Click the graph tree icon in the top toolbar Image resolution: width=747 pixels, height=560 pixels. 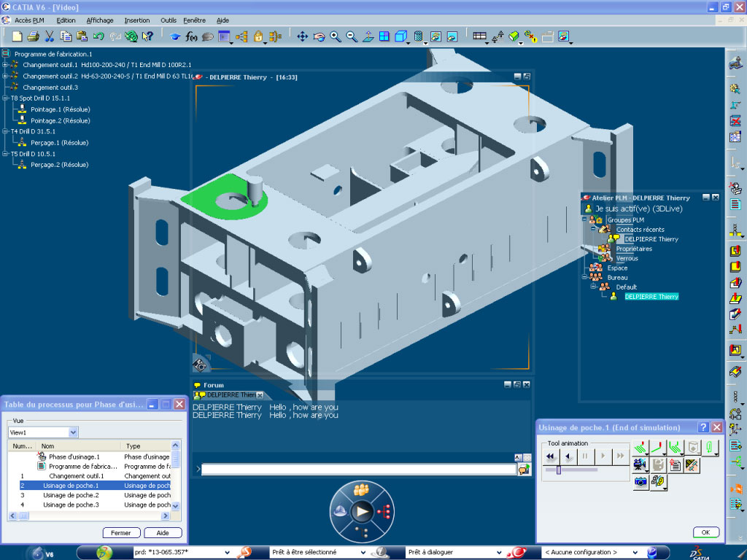[x=241, y=36]
